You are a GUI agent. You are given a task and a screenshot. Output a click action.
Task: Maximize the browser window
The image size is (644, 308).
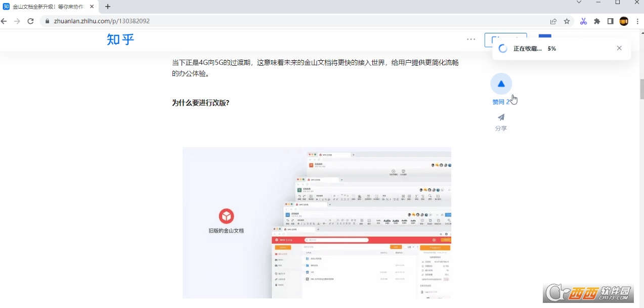coord(618,3)
